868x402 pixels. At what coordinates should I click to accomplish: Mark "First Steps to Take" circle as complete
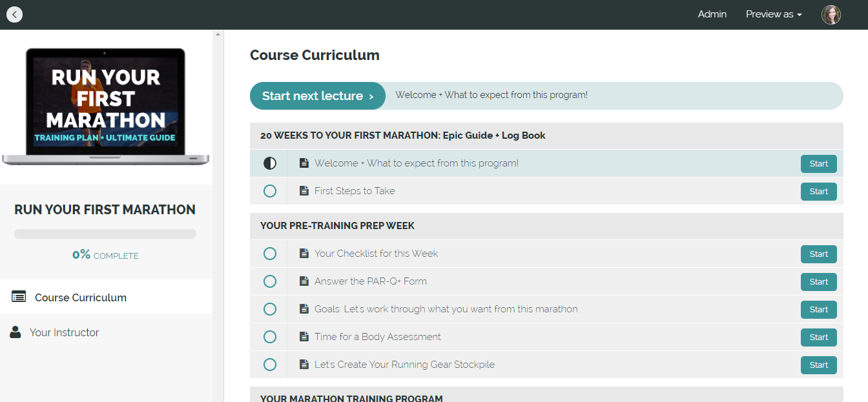point(269,190)
